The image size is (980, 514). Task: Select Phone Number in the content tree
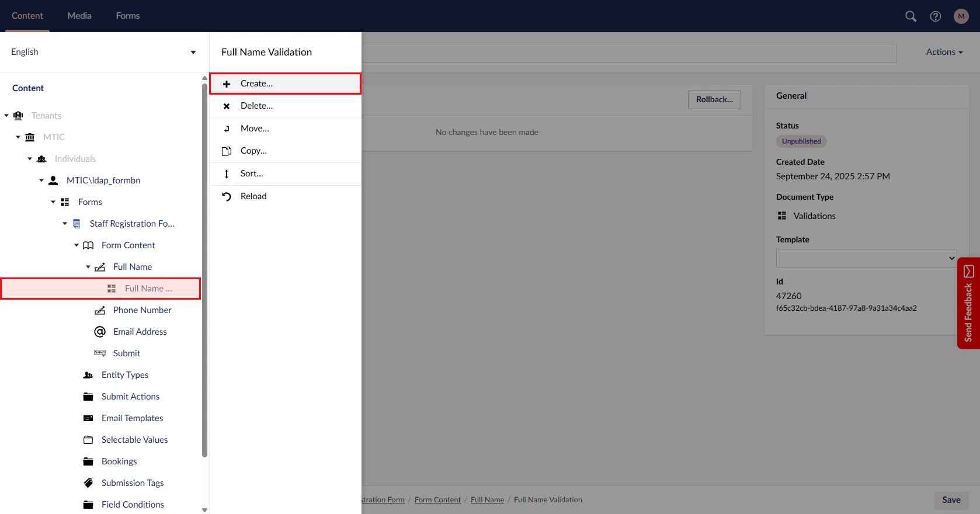coord(142,310)
